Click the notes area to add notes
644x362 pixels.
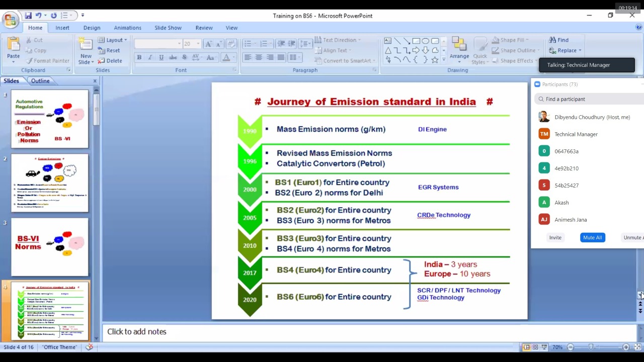click(370, 332)
